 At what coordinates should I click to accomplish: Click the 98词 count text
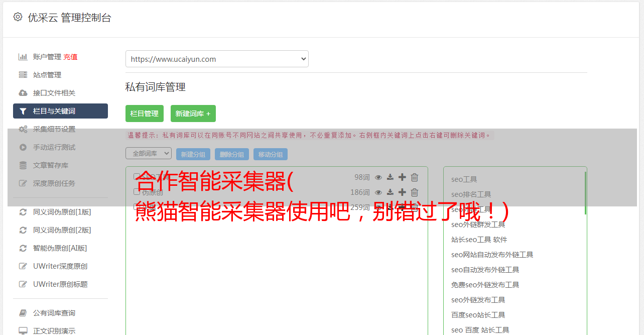362,177
